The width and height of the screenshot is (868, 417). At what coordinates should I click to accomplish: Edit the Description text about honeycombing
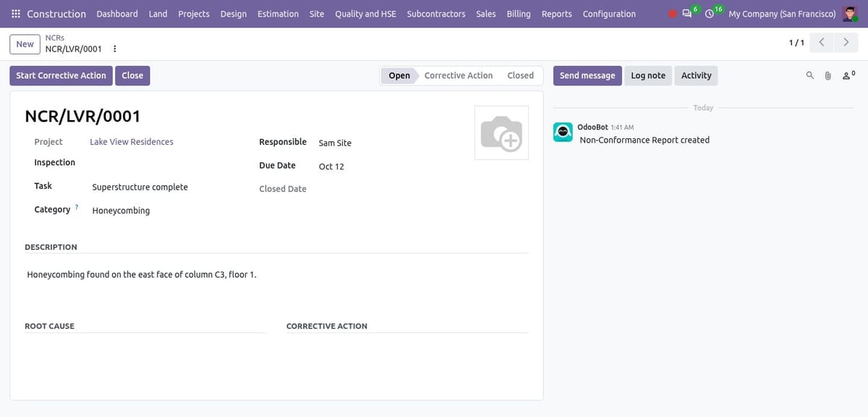pyautogui.click(x=276, y=275)
